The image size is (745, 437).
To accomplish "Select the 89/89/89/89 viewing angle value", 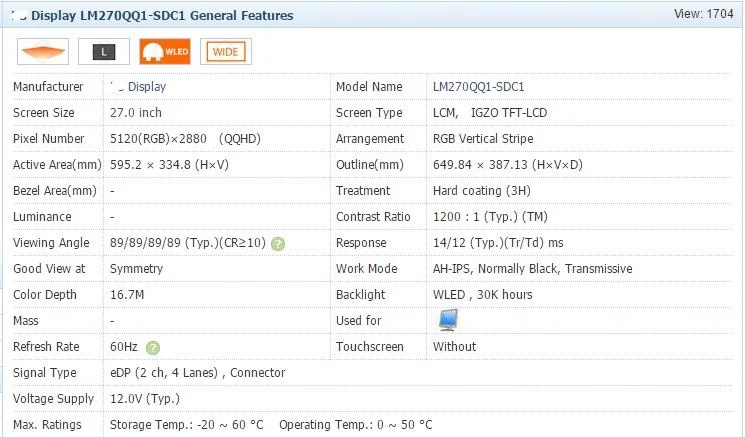I will coord(188,243).
